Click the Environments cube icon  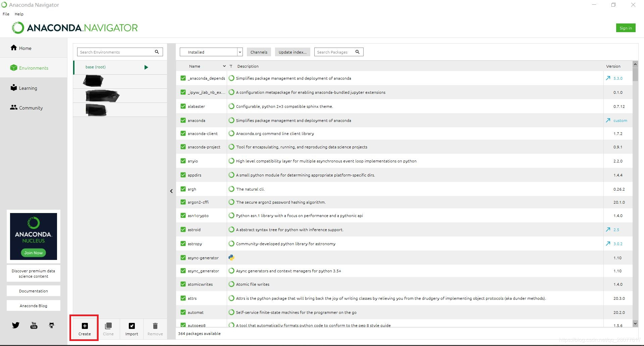point(14,68)
